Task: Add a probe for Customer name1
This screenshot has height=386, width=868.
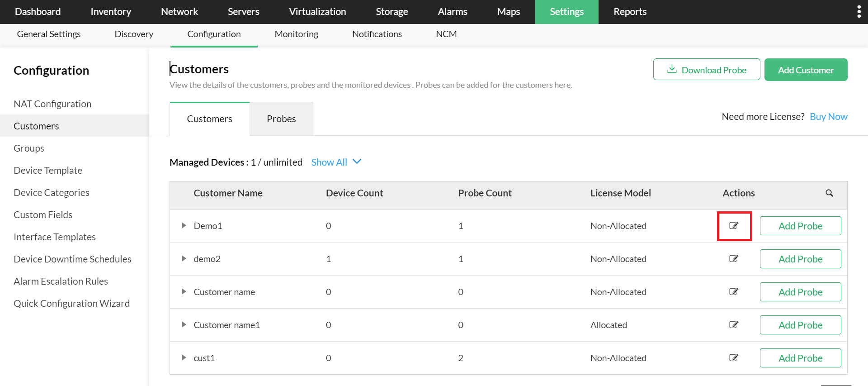Action: pos(800,325)
